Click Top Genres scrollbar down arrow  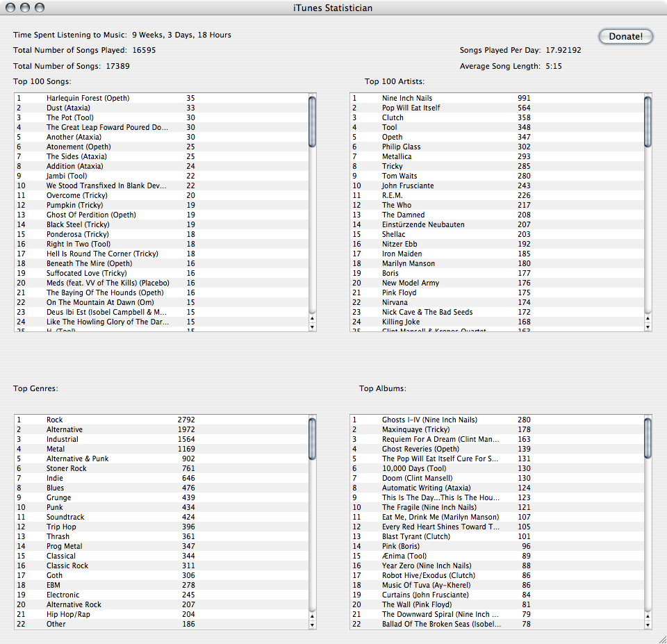312,625
